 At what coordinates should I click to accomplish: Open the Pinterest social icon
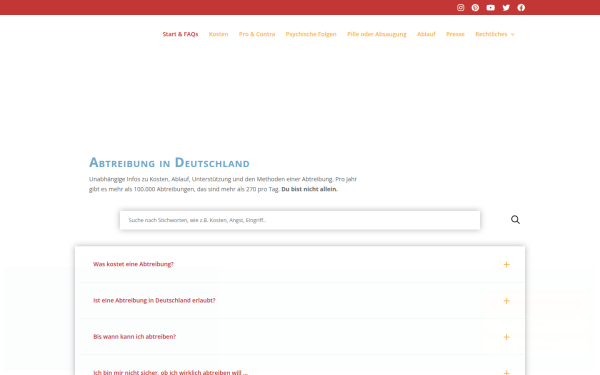[475, 8]
